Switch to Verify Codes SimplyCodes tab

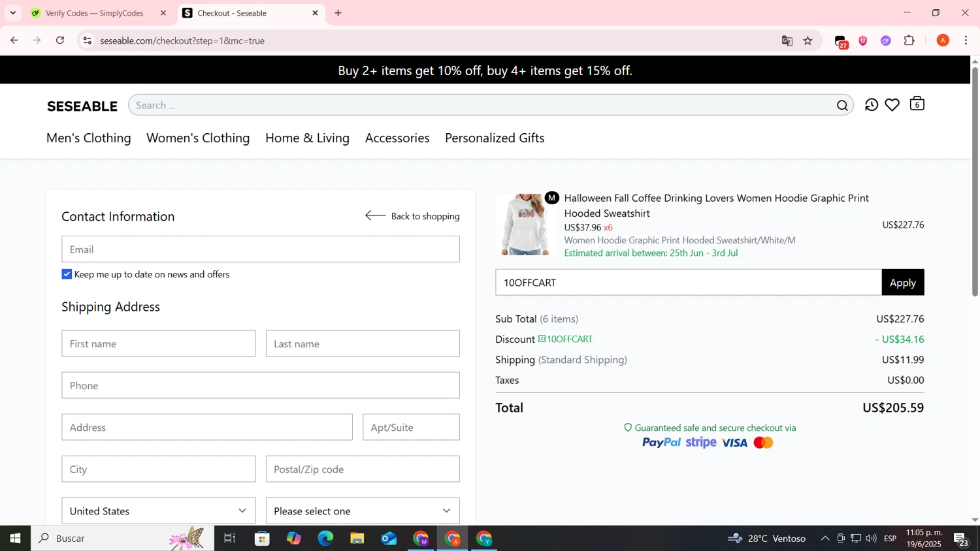[95, 13]
